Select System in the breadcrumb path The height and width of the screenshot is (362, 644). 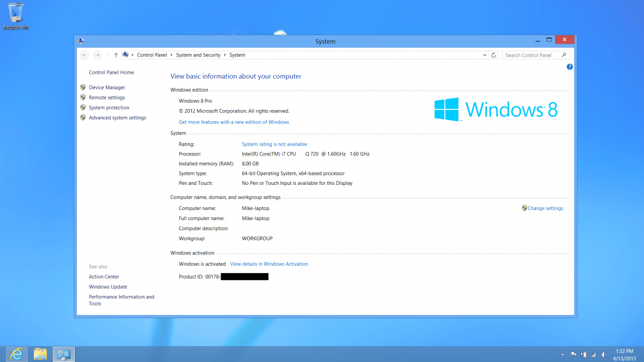pyautogui.click(x=237, y=55)
